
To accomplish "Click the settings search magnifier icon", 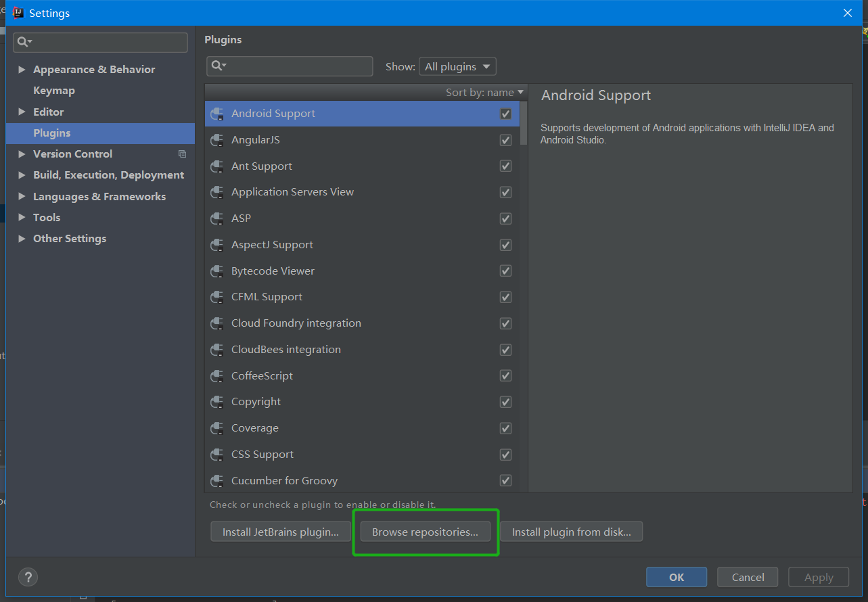I will [24, 42].
